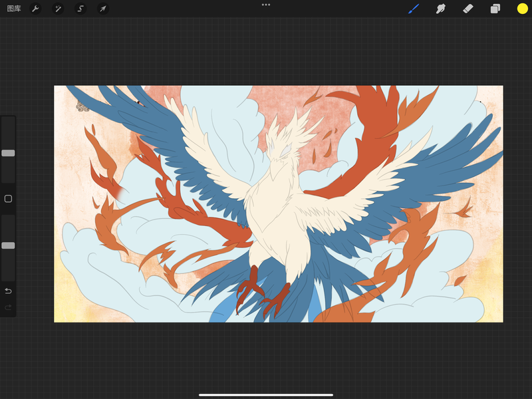
Task: Open the Layers panel
Action: click(495, 9)
